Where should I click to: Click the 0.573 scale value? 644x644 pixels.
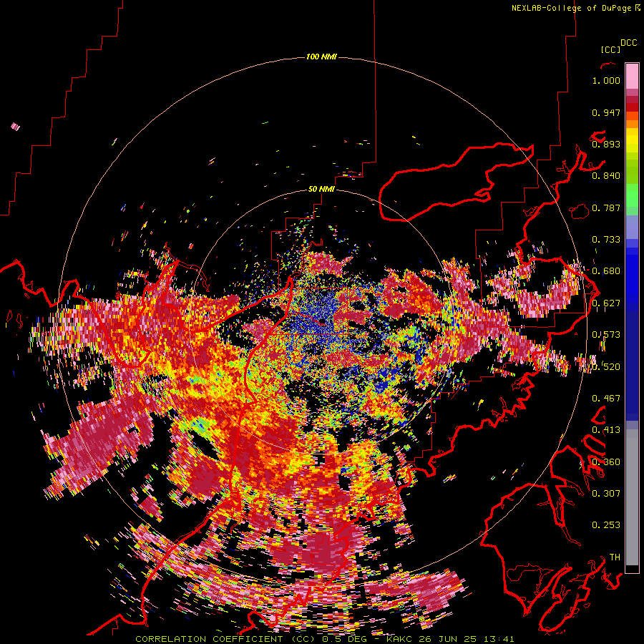coord(606,335)
